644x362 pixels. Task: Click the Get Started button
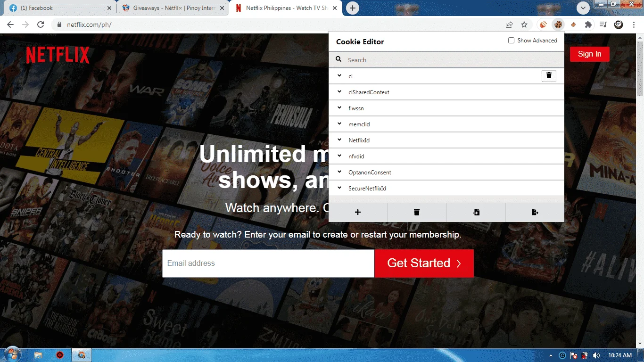tap(424, 263)
